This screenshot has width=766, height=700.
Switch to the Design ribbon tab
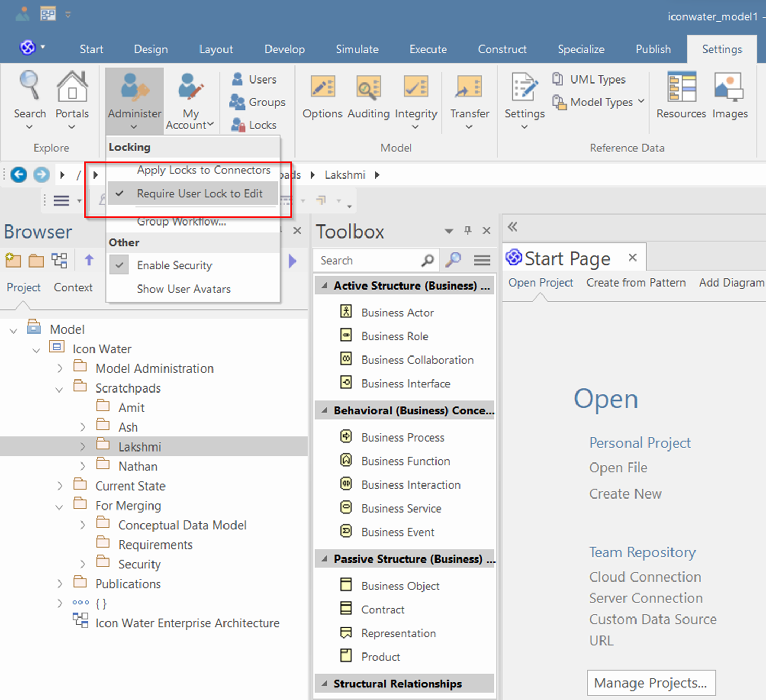150,49
